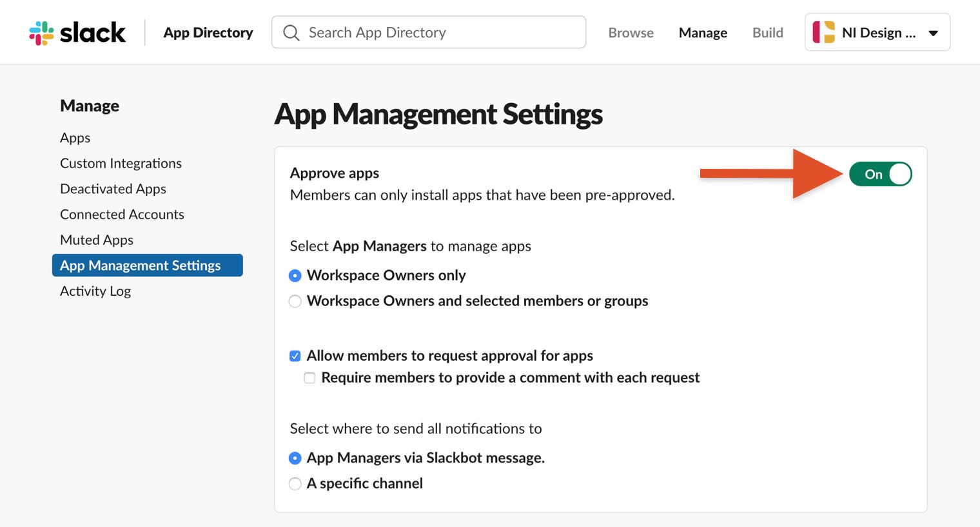The image size is (980, 527).
Task: Click the NI Design workspace avatar icon
Action: [x=823, y=32]
